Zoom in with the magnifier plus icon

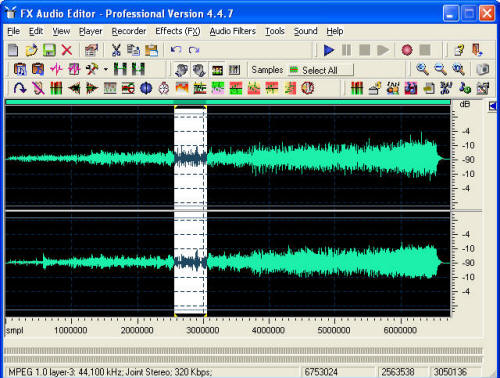click(x=422, y=69)
